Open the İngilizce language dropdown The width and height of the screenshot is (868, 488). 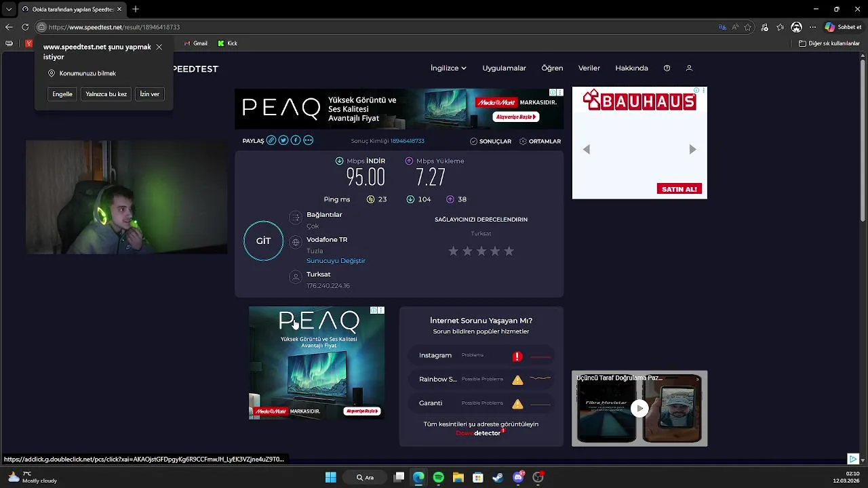[448, 68]
